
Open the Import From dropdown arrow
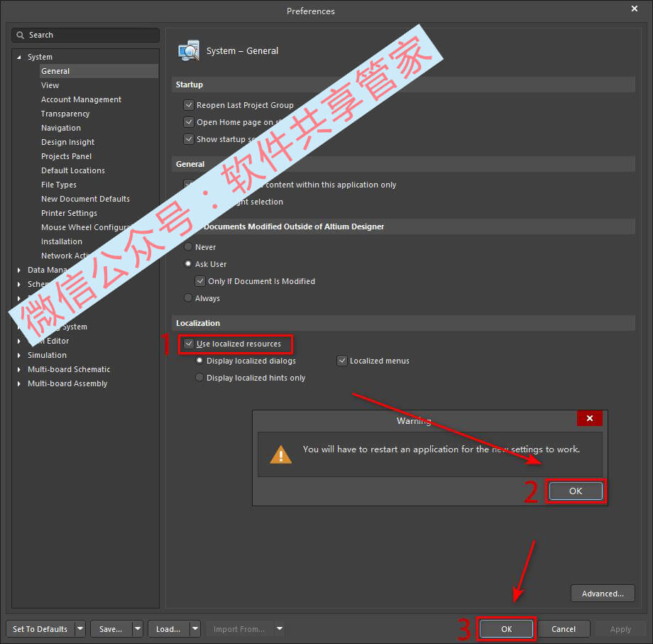[280, 628]
